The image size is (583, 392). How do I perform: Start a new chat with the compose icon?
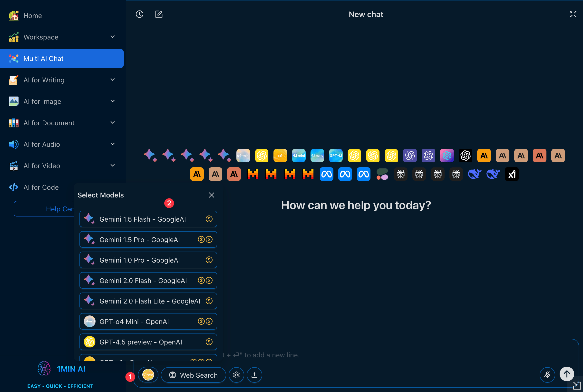(159, 14)
